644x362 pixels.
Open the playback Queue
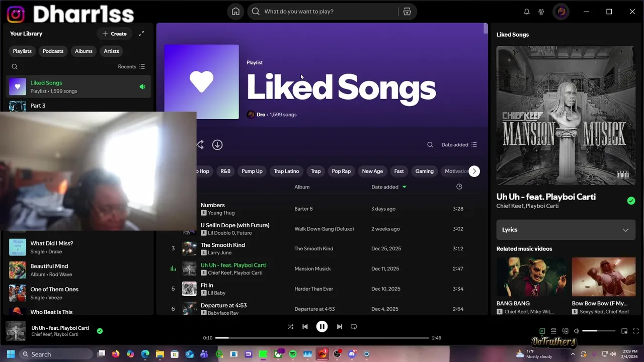[553, 331]
